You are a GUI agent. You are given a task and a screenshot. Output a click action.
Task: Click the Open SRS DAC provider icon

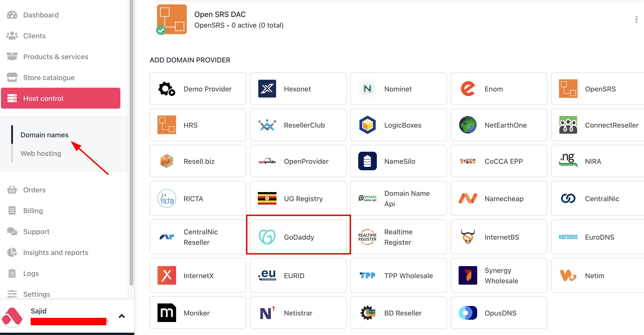click(171, 19)
